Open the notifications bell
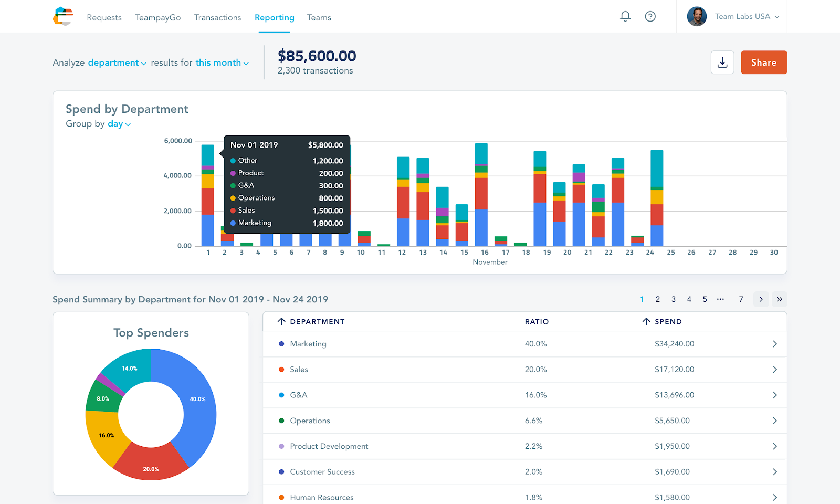This screenshot has width=840, height=504. [x=625, y=17]
